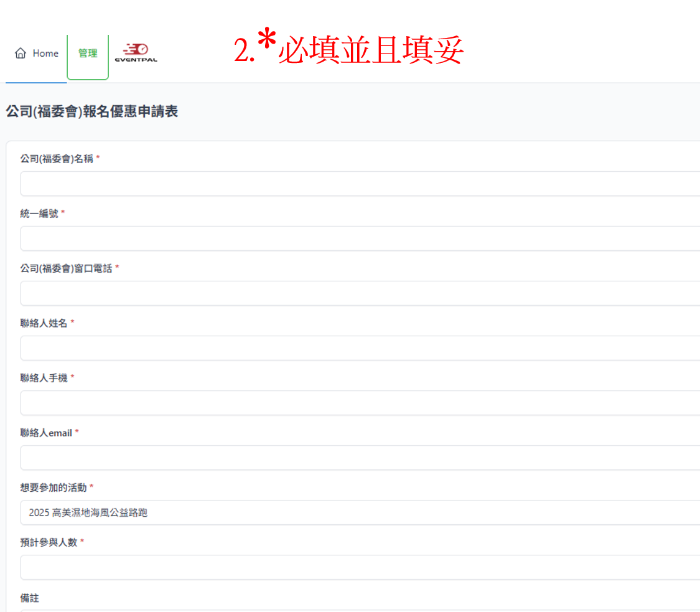Viewport: 700px width, 612px height.
Task: Click the 聯絡人姓名 label
Action: [x=44, y=323]
